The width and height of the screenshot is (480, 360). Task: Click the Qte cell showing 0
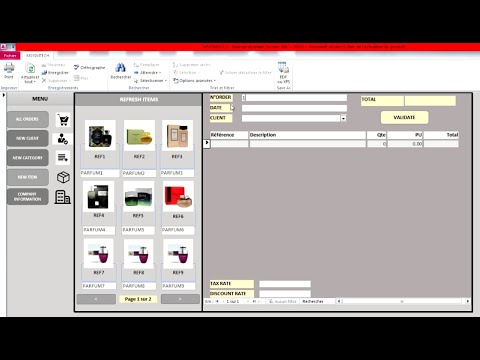[377, 144]
